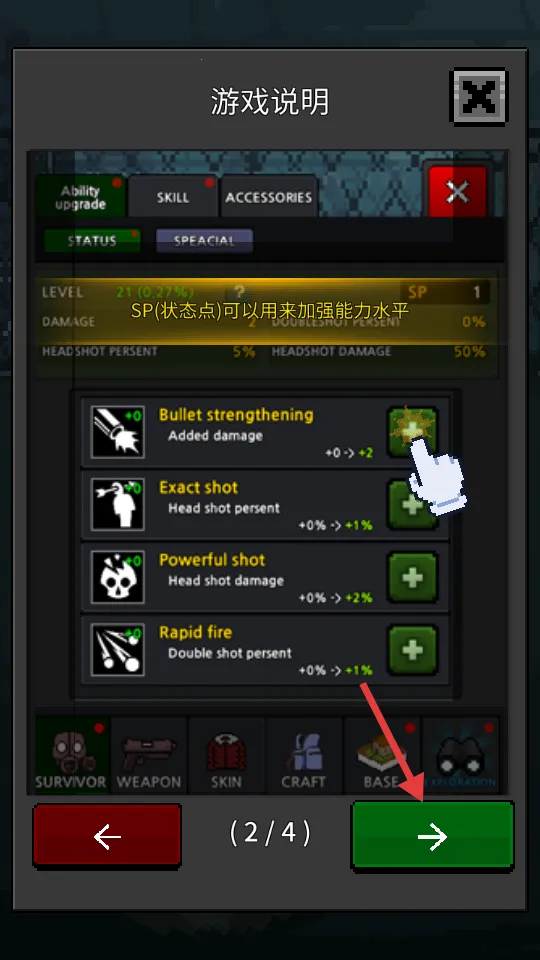Open the EXPLORATION binoculars icon
This screenshot has width=540, height=960.
[x=460, y=754]
